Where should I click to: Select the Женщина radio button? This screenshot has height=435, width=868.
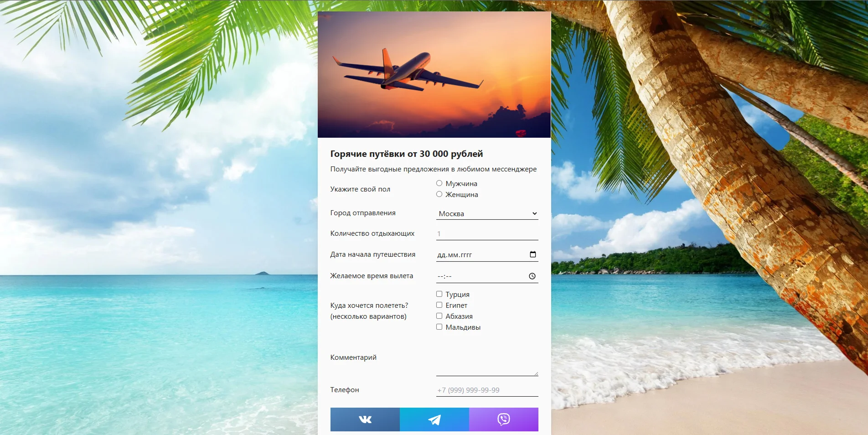439,194
